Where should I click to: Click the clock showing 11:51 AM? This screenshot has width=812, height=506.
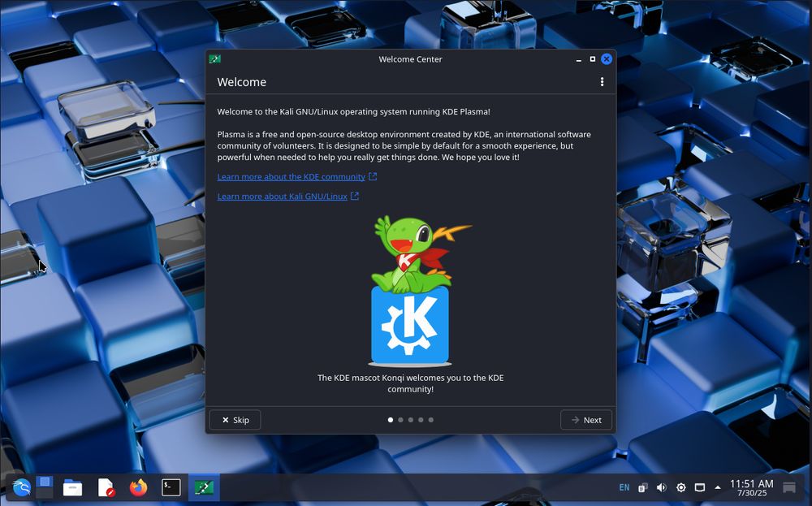[x=751, y=484]
